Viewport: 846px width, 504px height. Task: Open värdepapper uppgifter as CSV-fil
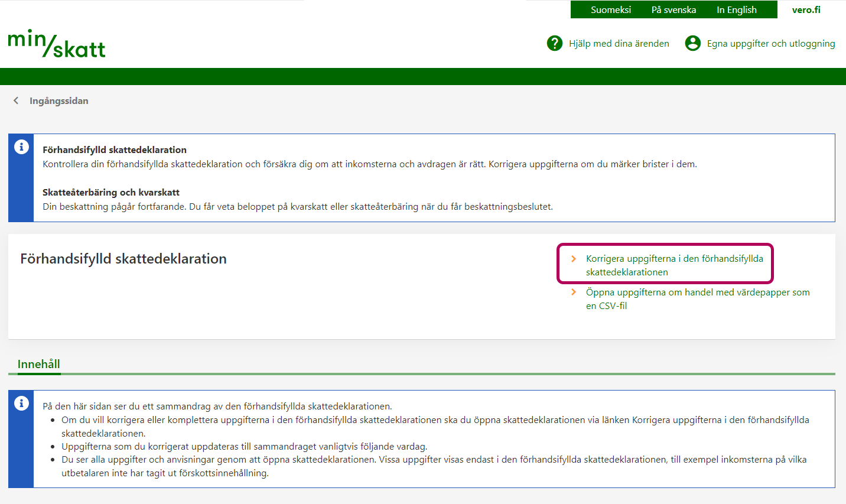(697, 299)
